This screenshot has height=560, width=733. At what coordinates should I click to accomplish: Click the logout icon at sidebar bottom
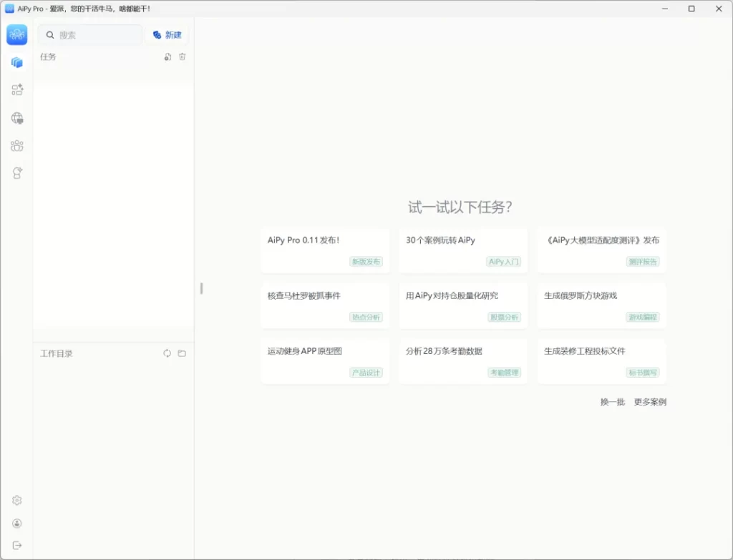click(x=17, y=545)
